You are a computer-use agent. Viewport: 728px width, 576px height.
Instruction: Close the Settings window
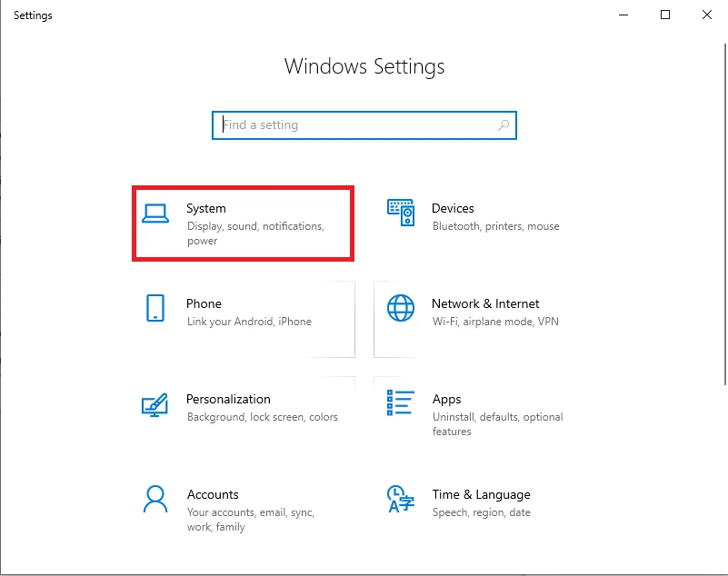pos(707,15)
